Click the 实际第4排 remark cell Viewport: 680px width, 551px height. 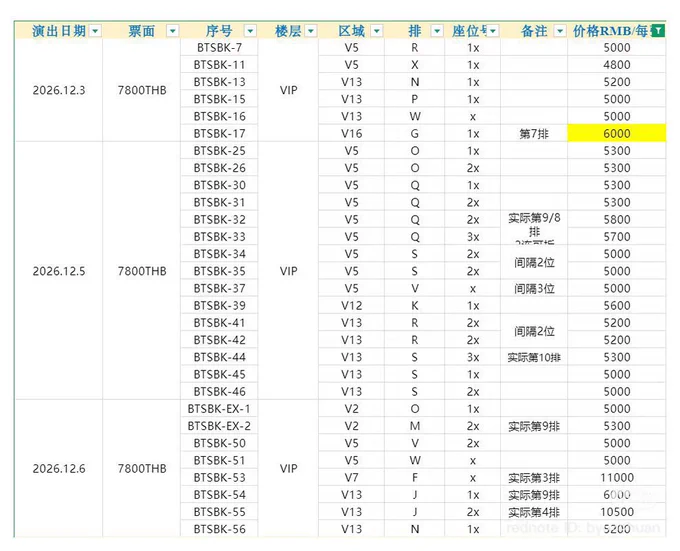click(534, 512)
